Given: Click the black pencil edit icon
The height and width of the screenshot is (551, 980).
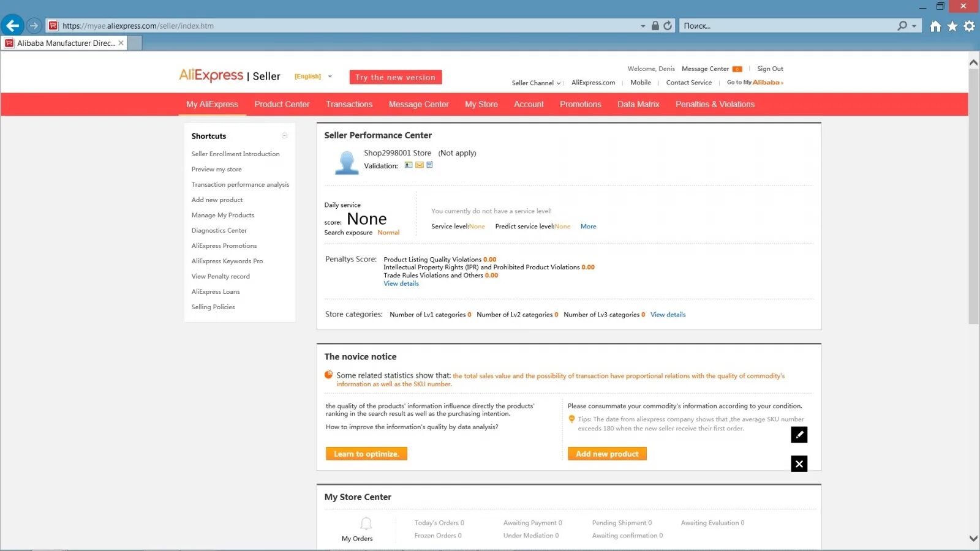Looking at the screenshot, I should [x=799, y=435].
